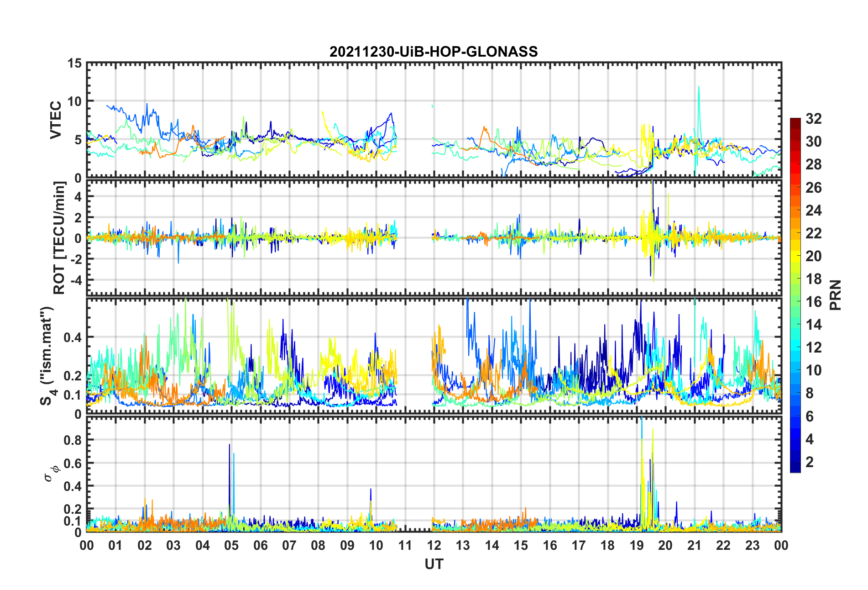This screenshot has height=590, width=868.
Task: Select colorbar tick label 10
Action: pyautogui.click(x=813, y=370)
